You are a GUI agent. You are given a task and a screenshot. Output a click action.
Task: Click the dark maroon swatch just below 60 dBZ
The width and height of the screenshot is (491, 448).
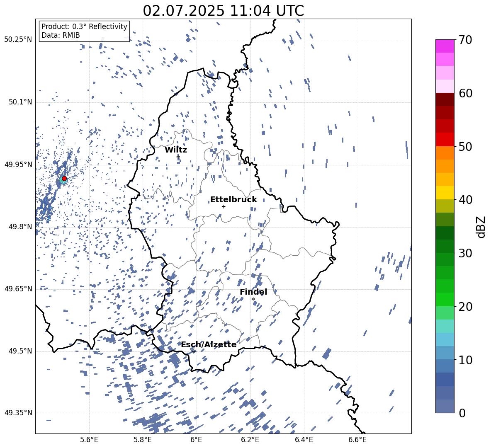pos(445,100)
